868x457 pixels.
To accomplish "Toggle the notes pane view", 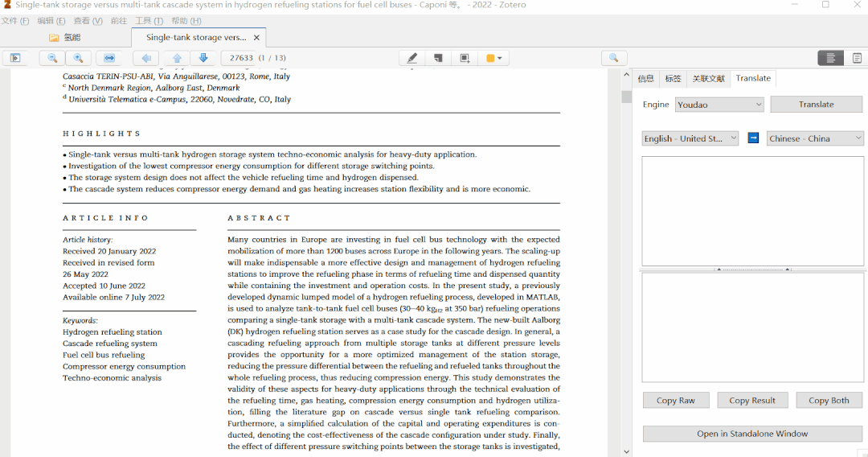I will pyautogui.click(x=857, y=58).
